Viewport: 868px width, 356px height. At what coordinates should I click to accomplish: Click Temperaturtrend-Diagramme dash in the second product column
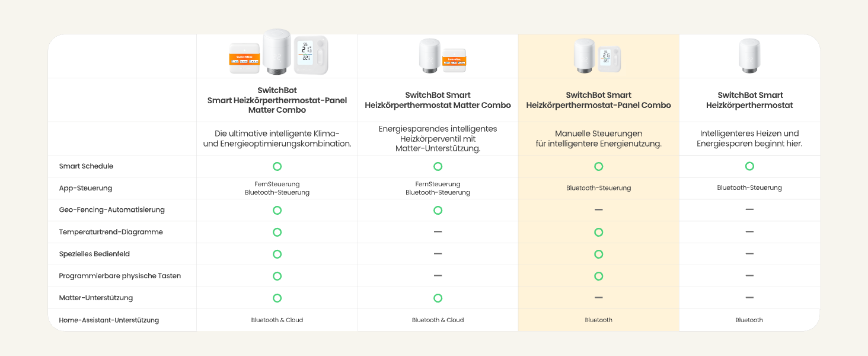[438, 232]
